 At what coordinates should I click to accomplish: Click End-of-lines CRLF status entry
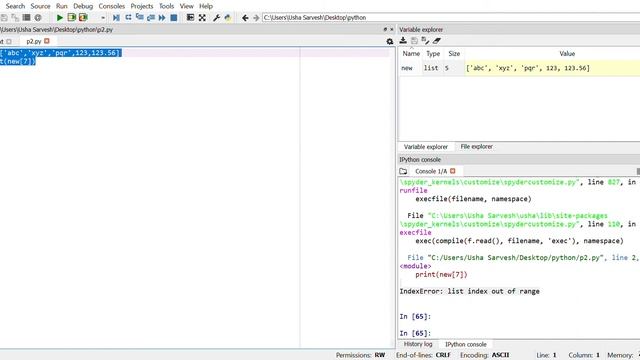pos(423,355)
